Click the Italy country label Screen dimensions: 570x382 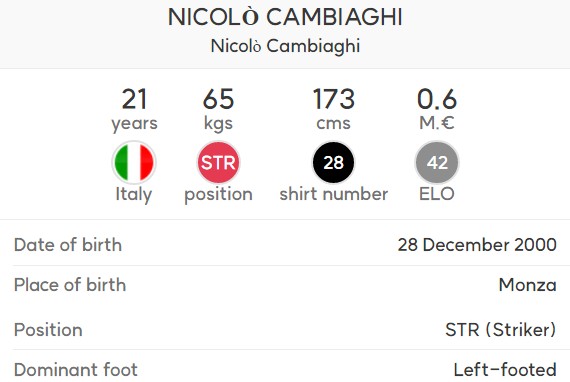coord(133,194)
